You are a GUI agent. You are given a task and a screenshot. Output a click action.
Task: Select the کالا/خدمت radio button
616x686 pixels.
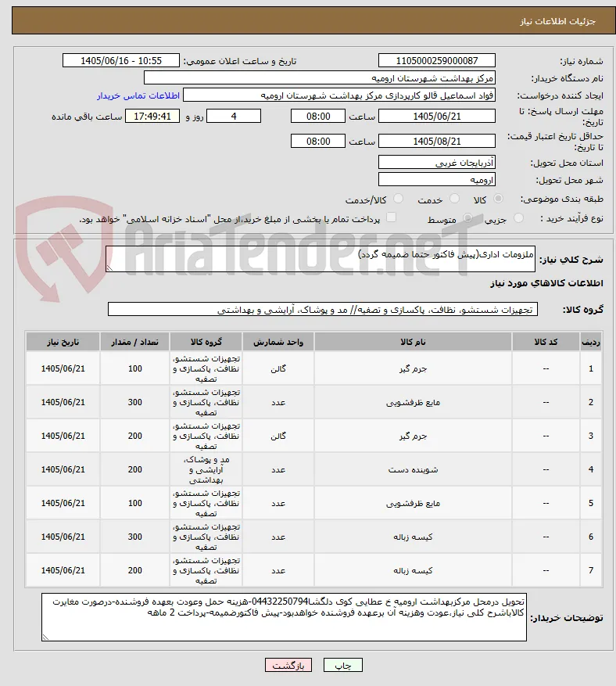click(398, 199)
